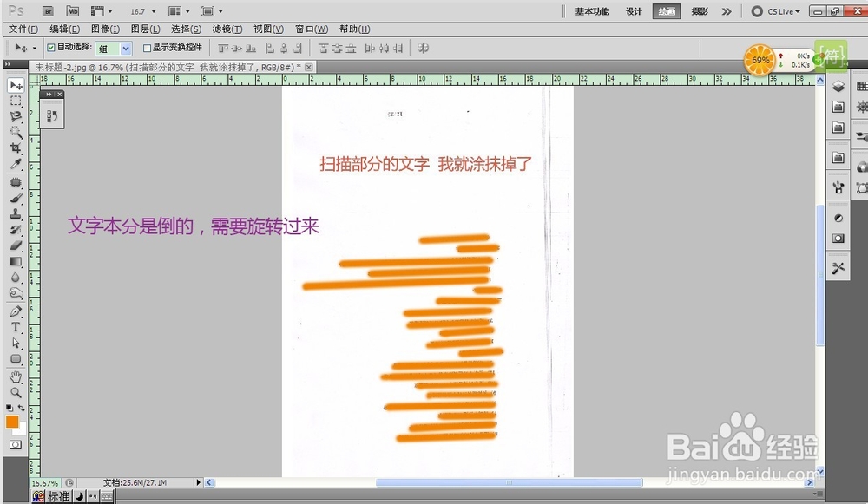Click the white background color swatch
868x504 pixels.
click(21, 430)
